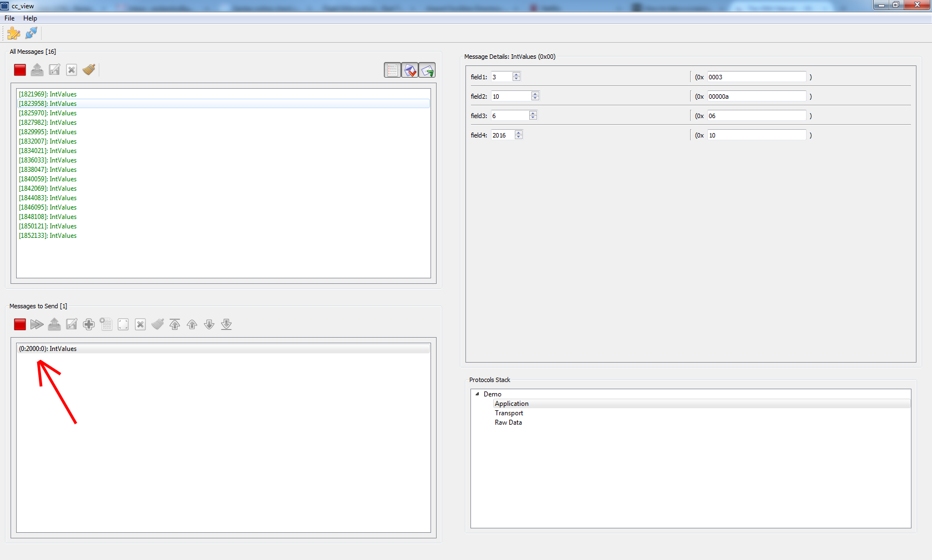
Task: Select message [1825970]: IntValues
Action: click(223, 113)
